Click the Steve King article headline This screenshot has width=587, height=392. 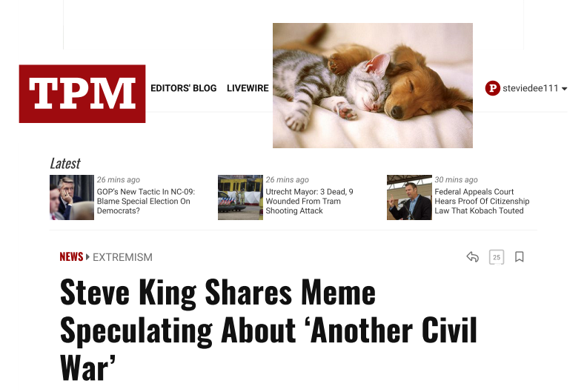coord(268,330)
